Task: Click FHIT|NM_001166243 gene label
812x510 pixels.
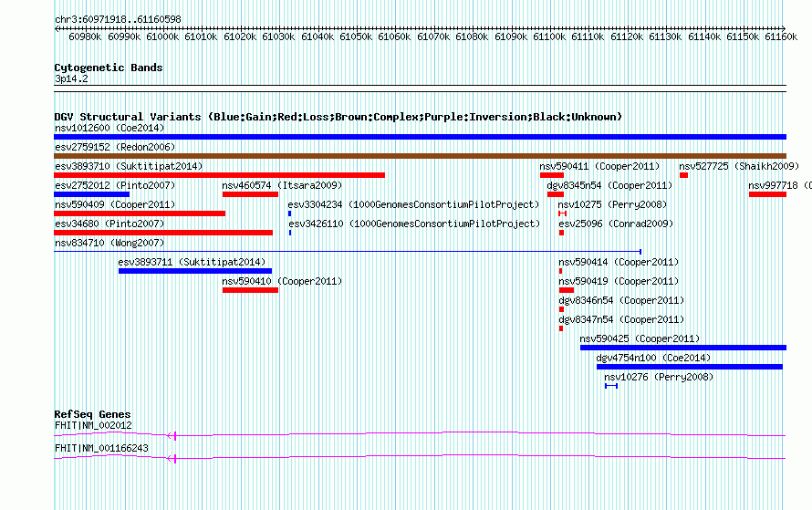Action: point(101,448)
